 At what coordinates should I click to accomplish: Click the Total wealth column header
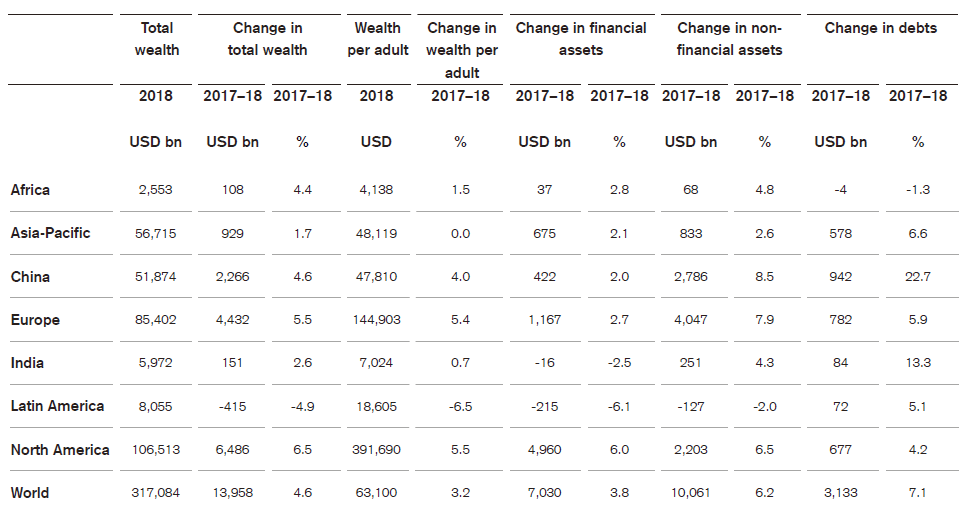[156, 39]
